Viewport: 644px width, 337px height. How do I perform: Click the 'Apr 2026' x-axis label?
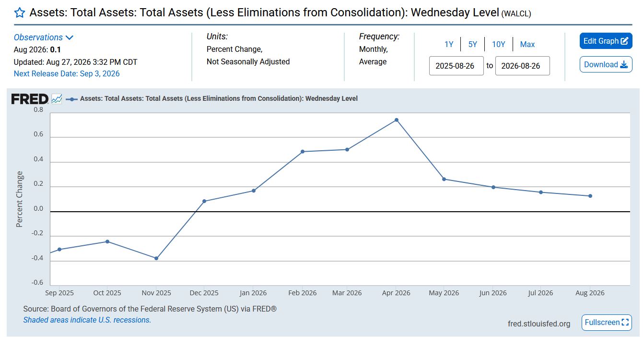point(396,293)
